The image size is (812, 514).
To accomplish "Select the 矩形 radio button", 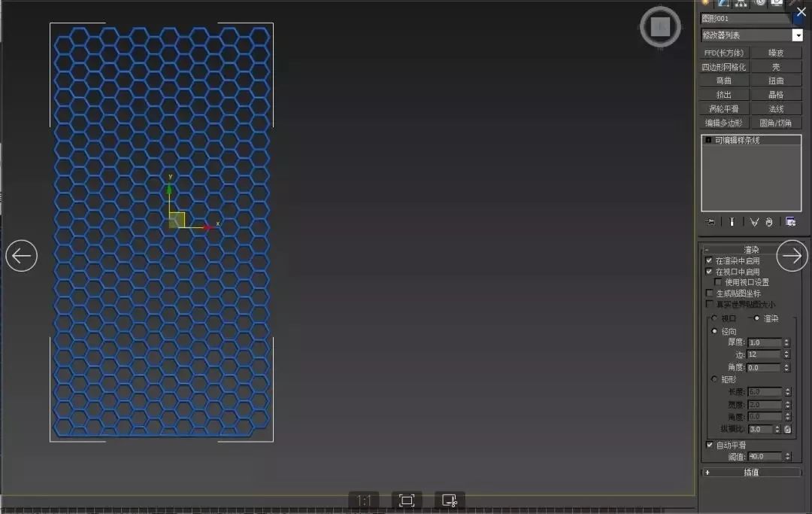I will click(x=715, y=379).
